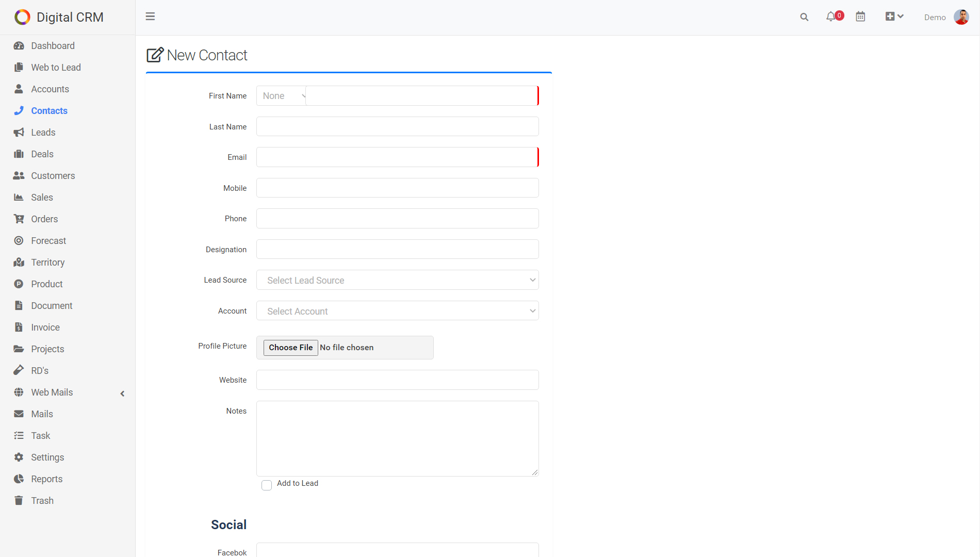The image size is (980, 557).
Task: Open the quick add plus dropdown
Action: click(894, 17)
